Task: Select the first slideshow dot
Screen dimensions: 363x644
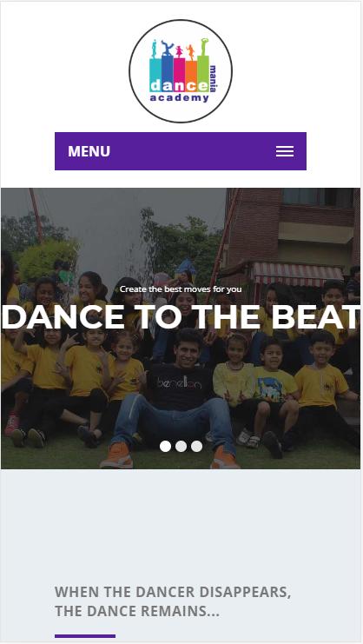Action: pos(165,447)
